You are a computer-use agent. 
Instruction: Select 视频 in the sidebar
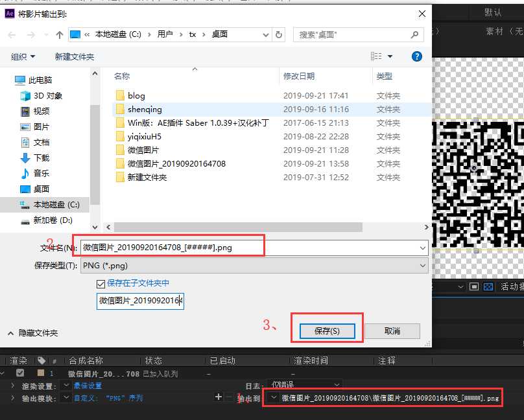tap(35, 111)
